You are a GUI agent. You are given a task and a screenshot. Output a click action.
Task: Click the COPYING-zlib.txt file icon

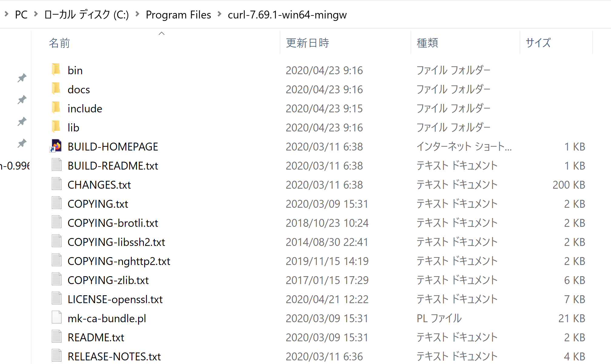[57, 280]
